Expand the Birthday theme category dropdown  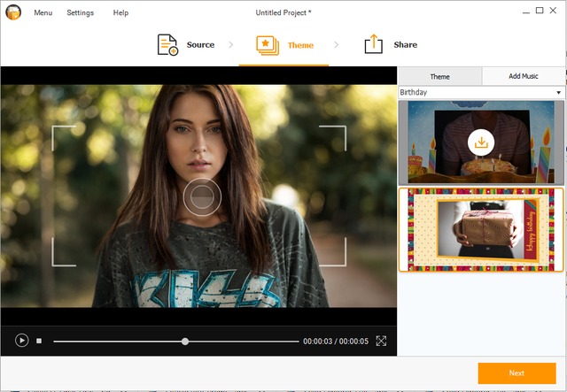(x=558, y=92)
